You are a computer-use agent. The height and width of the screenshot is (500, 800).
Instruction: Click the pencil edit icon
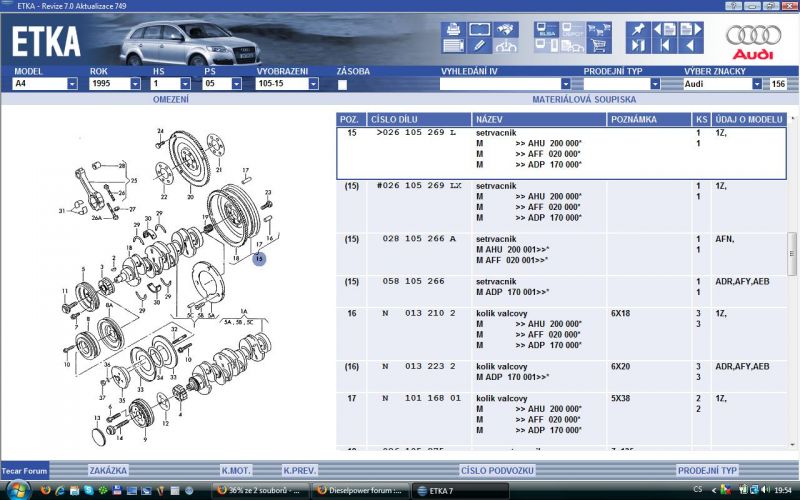point(480,46)
